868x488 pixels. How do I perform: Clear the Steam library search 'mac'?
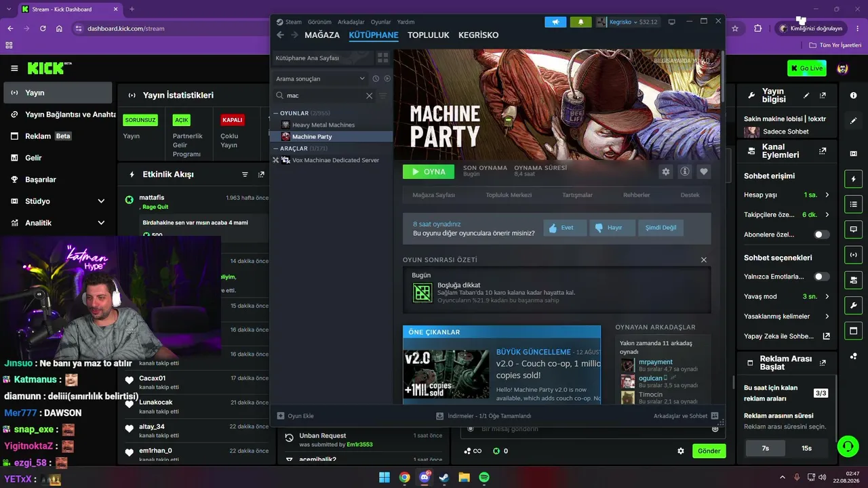[369, 96]
